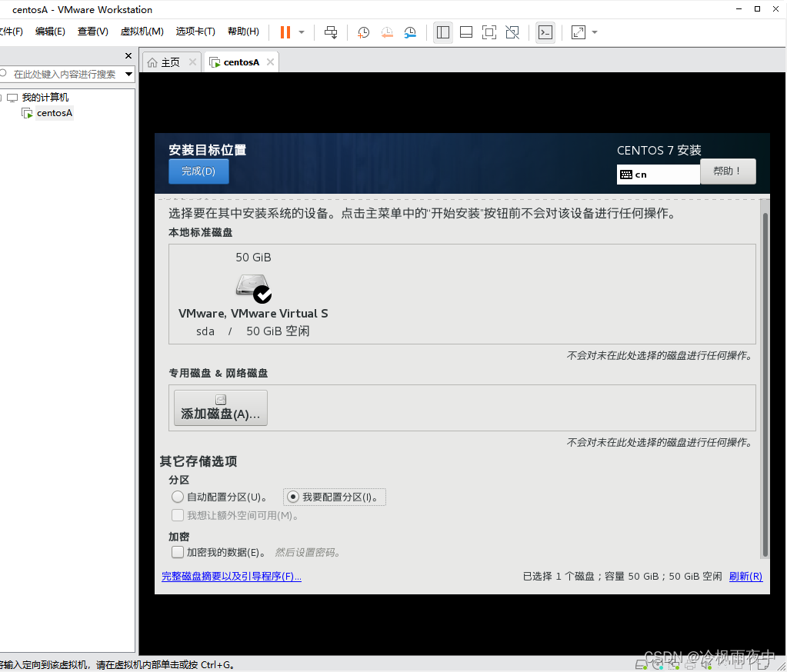
Task: Click the installer vertical scrollbar
Action: pos(765,384)
